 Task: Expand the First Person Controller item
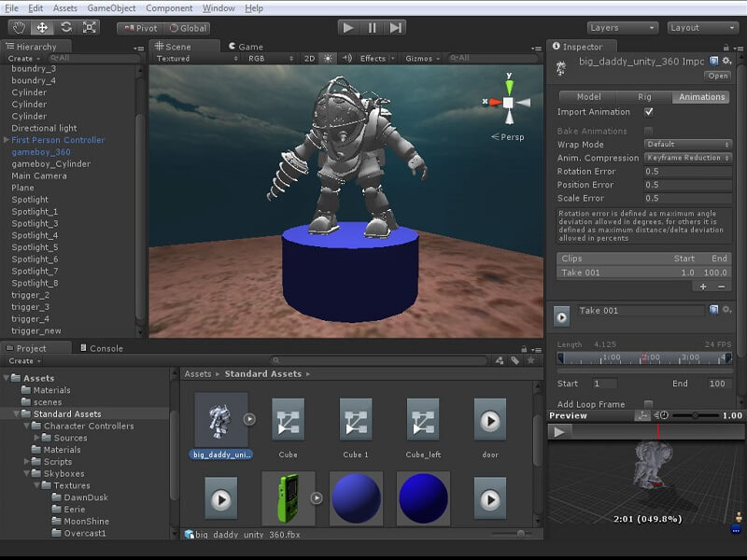coord(6,140)
